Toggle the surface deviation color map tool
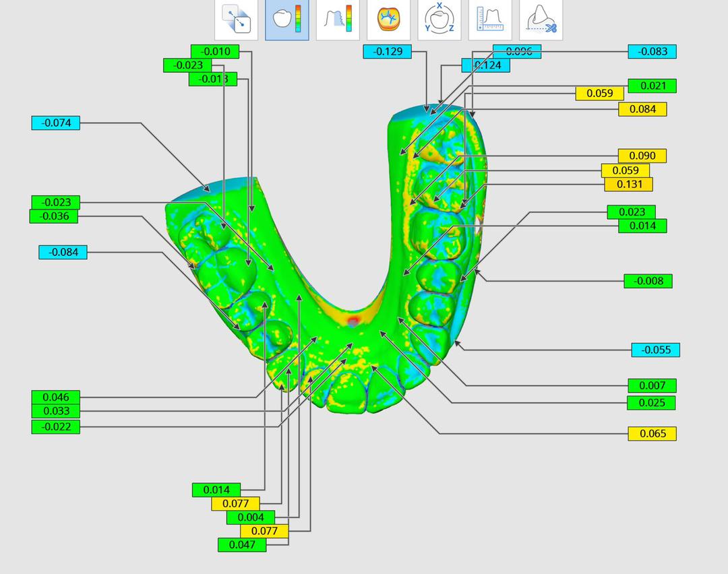728x574 pixels. click(x=287, y=20)
